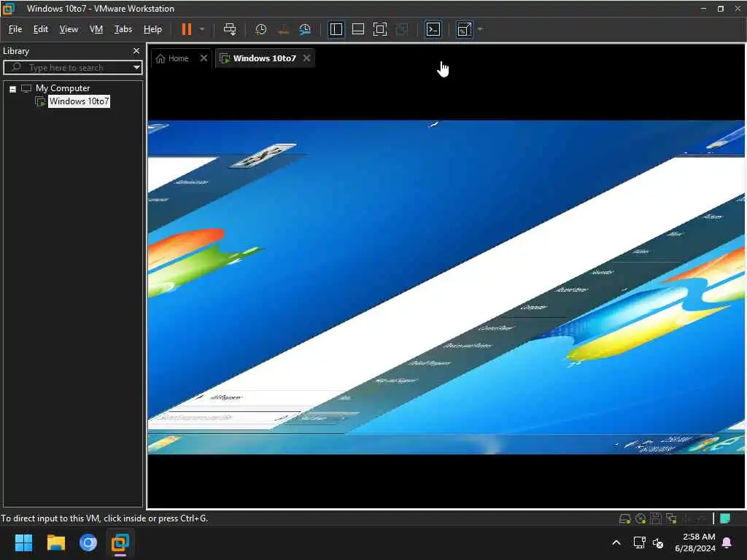The image size is (747, 560).
Task: Toggle the library sidebar view
Action: 336,29
